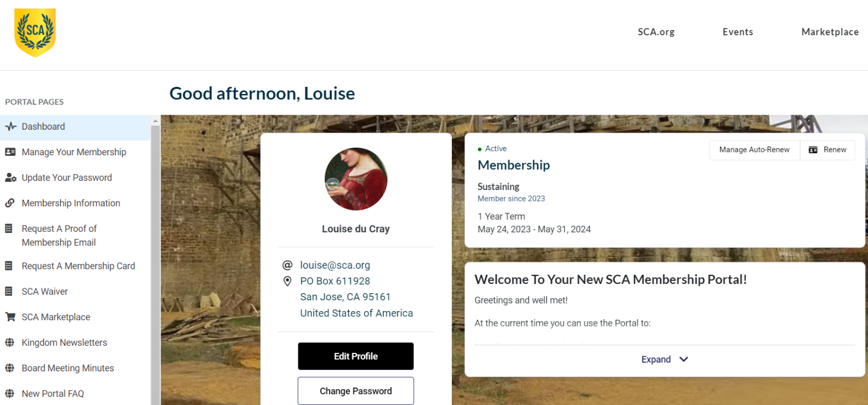
Task: Go to SCA.org from the header
Action: pyautogui.click(x=656, y=32)
